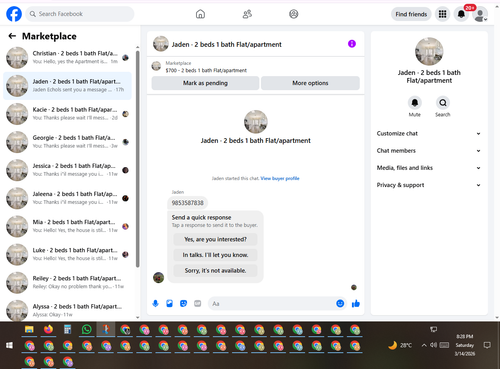Click Jaden's phone number message 9853587838

click(x=187, y=203)
